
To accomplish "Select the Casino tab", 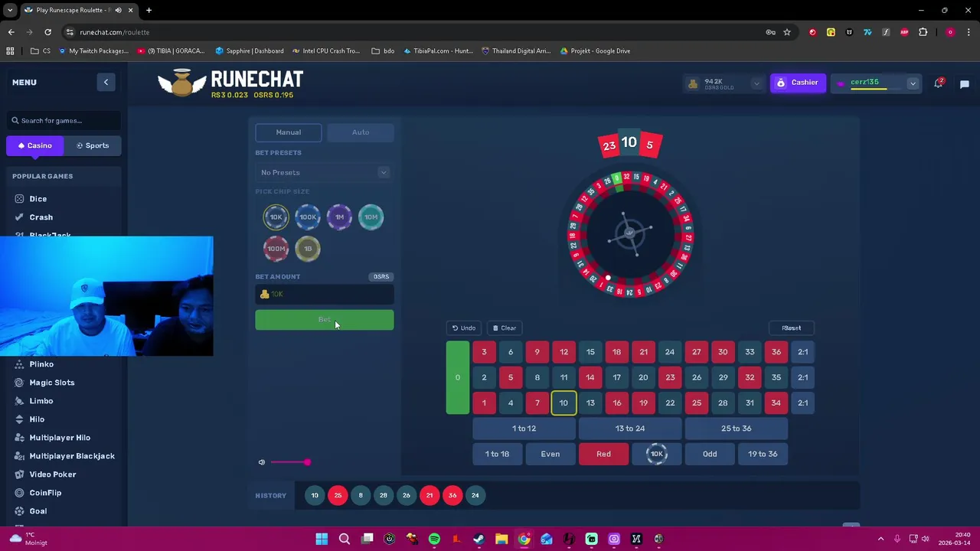I will tap(34, 145).
